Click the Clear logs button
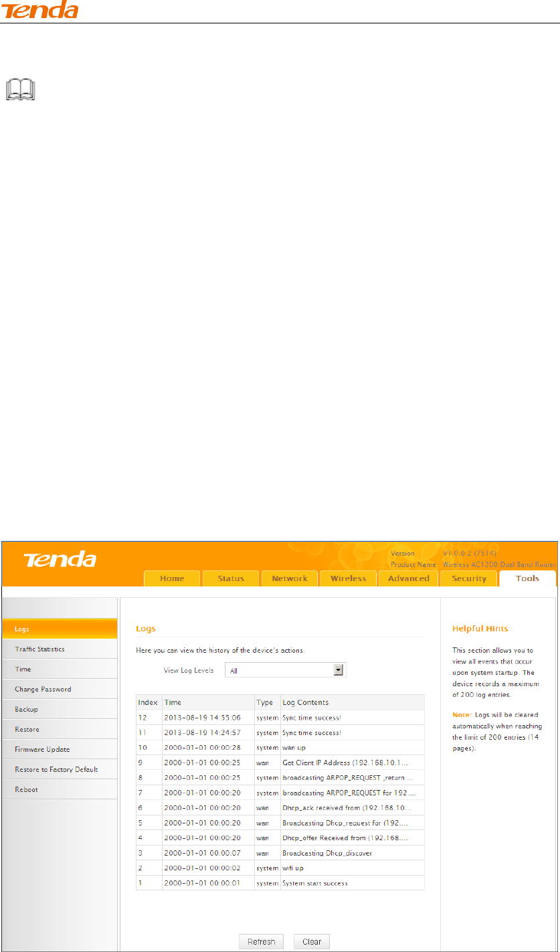 coord(312,941)
